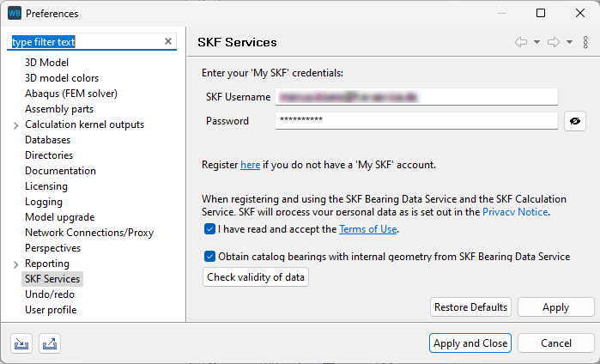
Task: Click the Apply button
Action: click(555, 307)
